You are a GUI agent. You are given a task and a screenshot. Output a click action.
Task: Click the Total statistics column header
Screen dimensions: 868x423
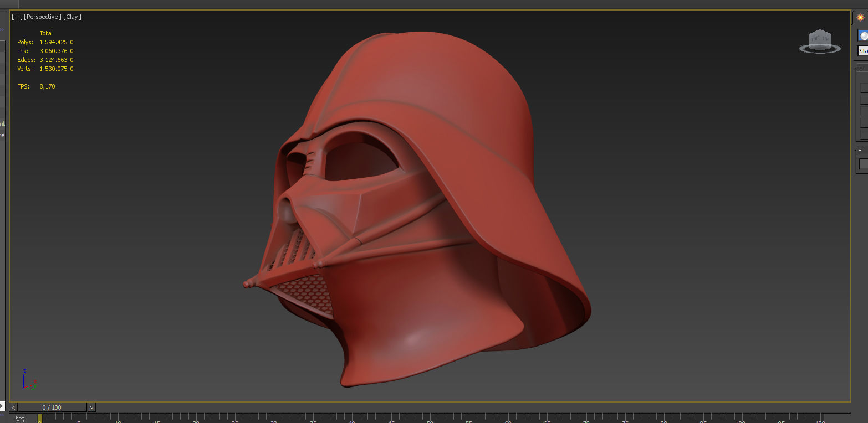click(46, 33)
